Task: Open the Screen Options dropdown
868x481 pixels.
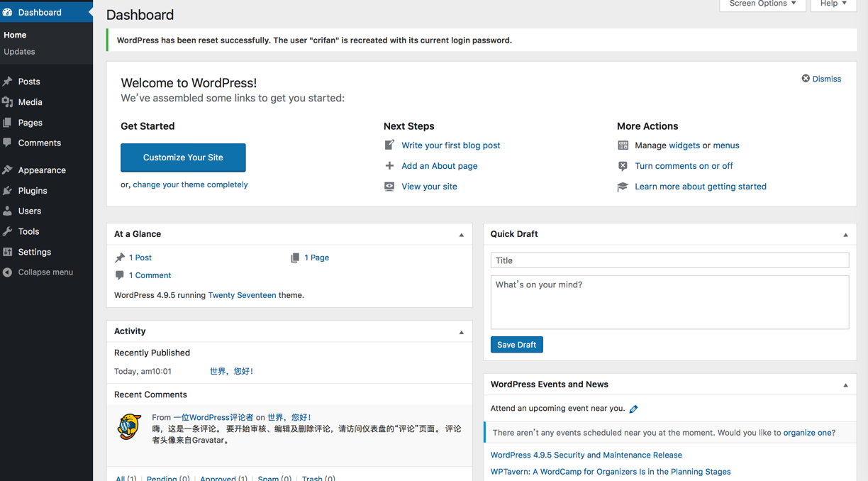Action: click(762, 4)
